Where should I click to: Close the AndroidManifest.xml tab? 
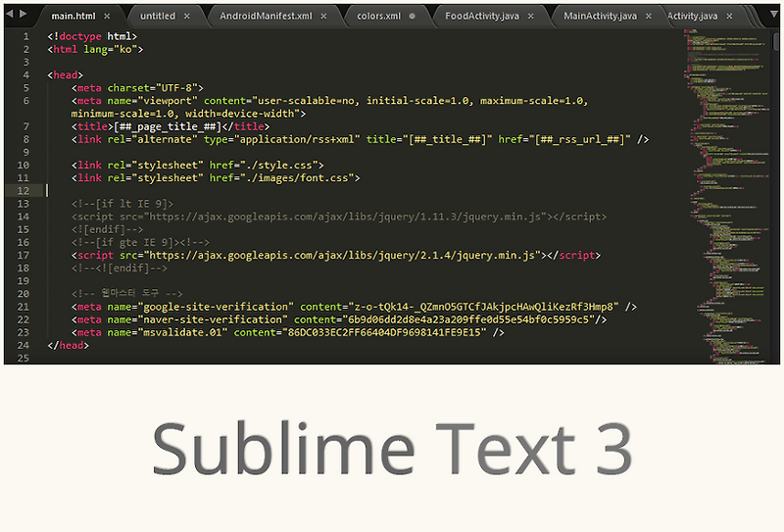[323, 16]
